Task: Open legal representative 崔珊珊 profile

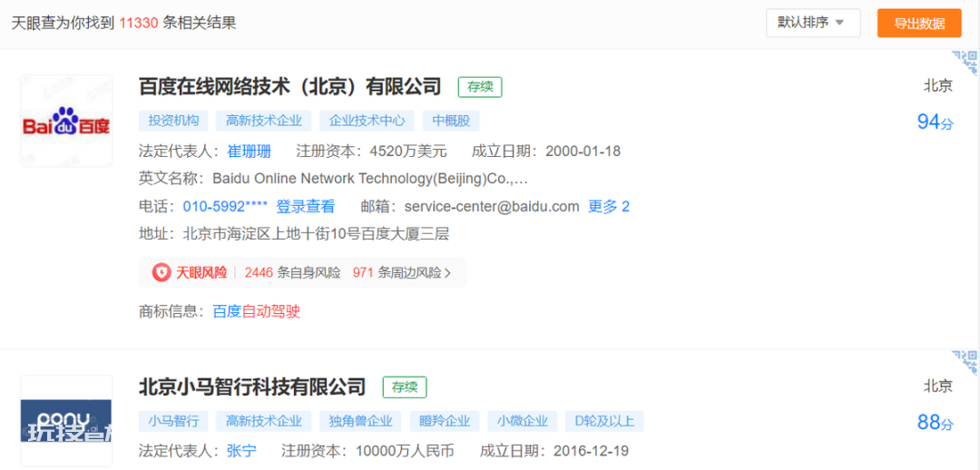Action: click(x=249, y=152)
